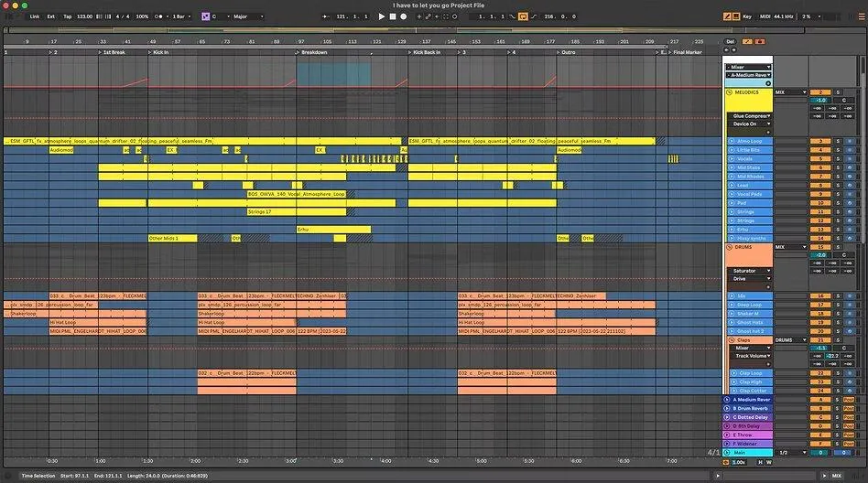Toggle track activator for Atmo Loop

coord(819,142)
